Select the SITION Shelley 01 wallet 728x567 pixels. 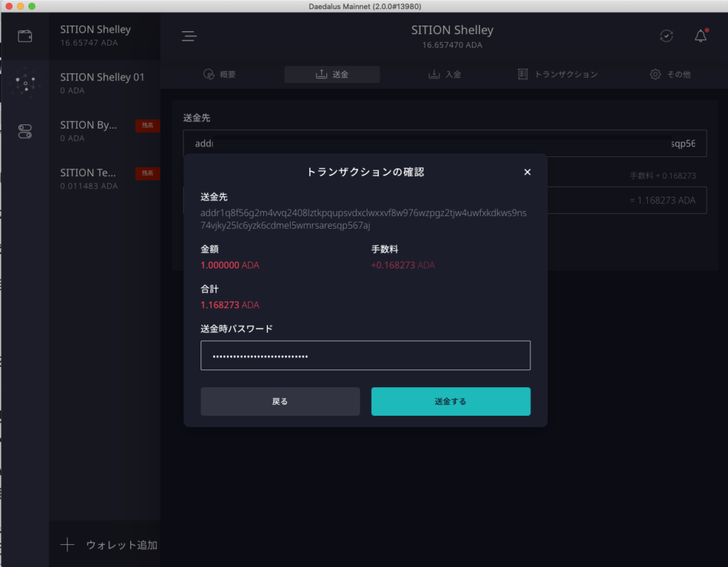pyautogui.click(x=104, y=83)
